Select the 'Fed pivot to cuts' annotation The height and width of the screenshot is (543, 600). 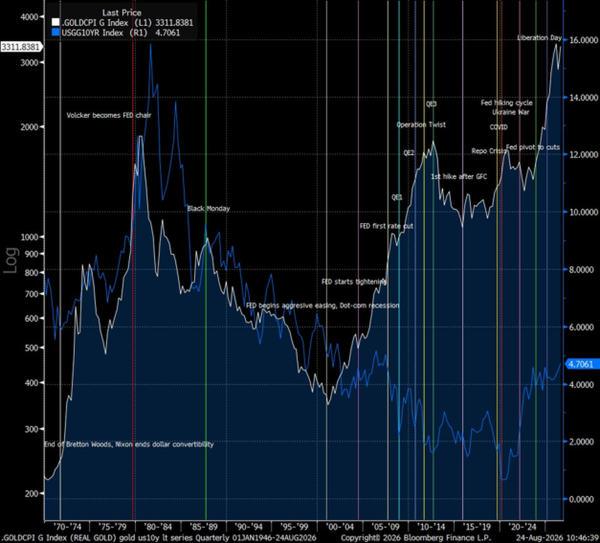coord(533,147)
